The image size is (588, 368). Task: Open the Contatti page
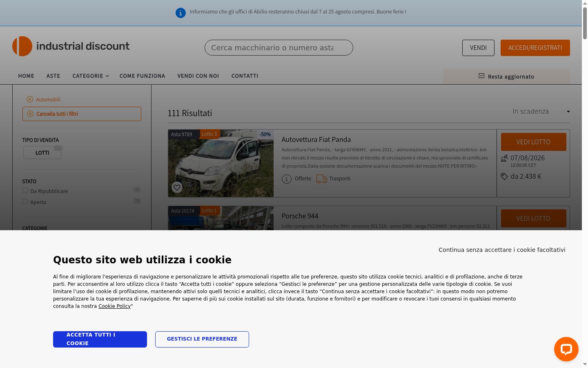245,76
